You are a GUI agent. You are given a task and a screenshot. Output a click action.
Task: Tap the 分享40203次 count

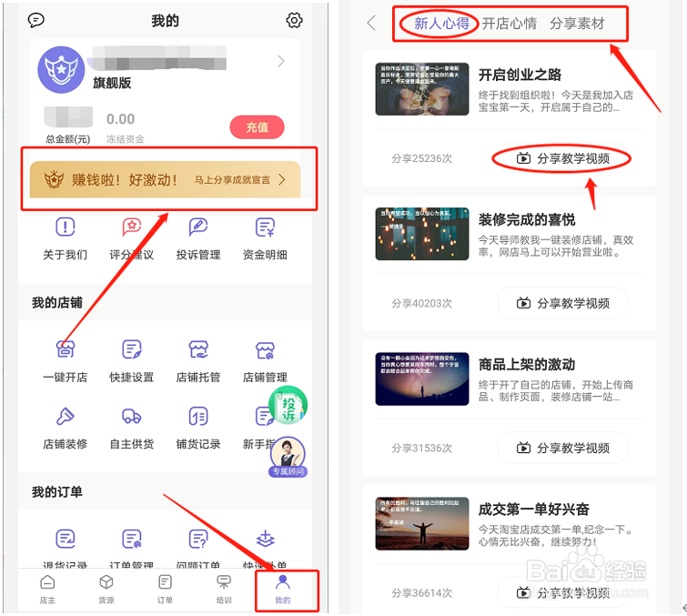[421, 303]
